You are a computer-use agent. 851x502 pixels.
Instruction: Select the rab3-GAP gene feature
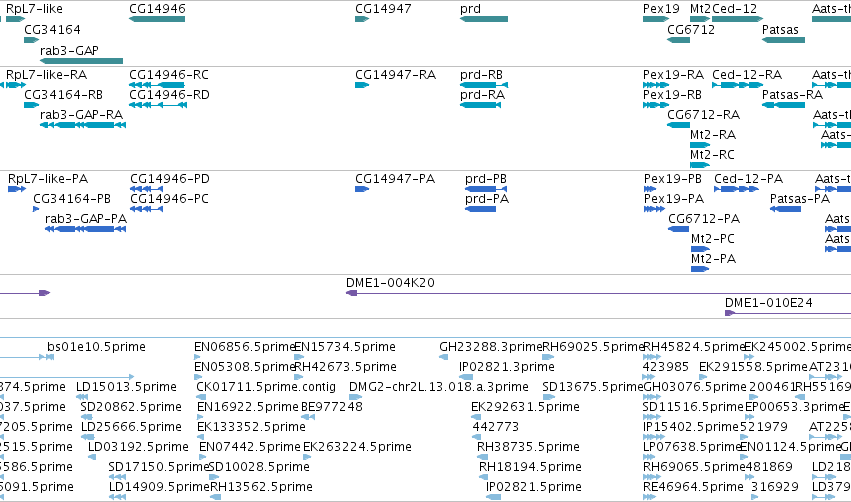pos(81,61)
